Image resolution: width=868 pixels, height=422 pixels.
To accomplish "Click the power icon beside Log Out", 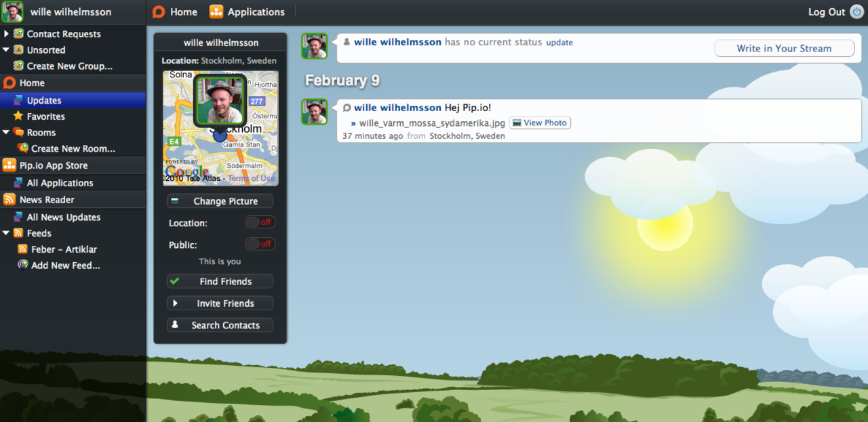I will 856,12.
